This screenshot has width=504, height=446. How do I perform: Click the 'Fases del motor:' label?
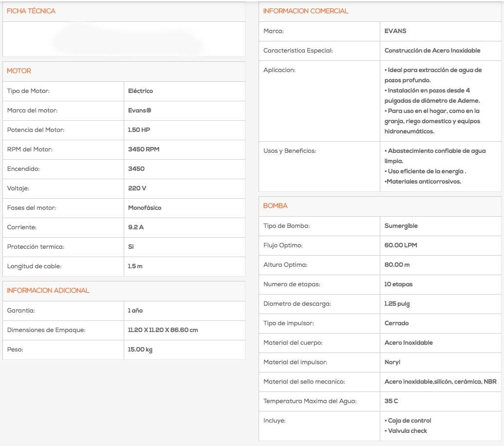tap(32, 208)
